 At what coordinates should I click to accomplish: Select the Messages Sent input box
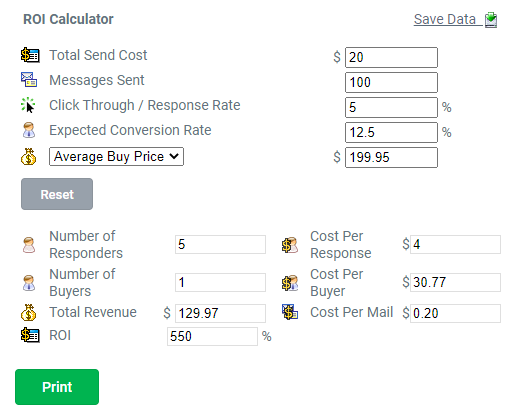click(391, 82)
